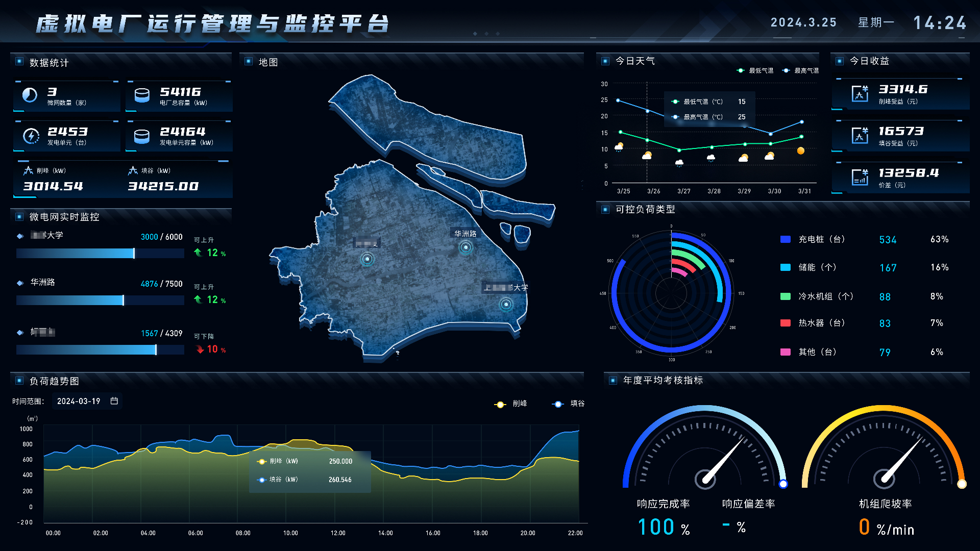Click the microgrid count pie icon
Image resolution: width=980 pixels, height=551 pixels.
tap(30, 95)
